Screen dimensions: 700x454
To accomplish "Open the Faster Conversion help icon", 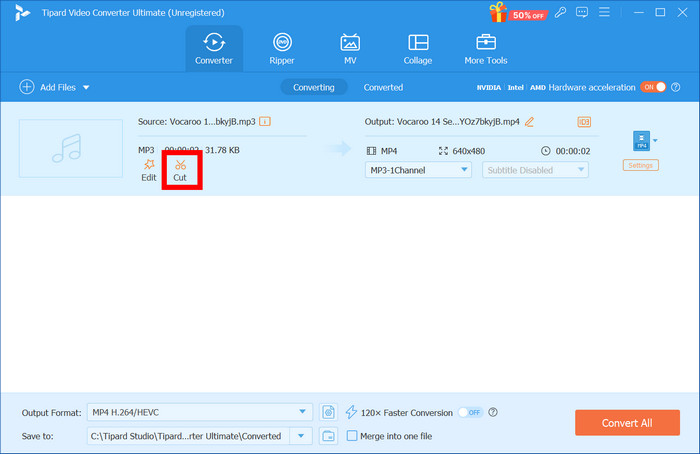I will pos(493,412).
